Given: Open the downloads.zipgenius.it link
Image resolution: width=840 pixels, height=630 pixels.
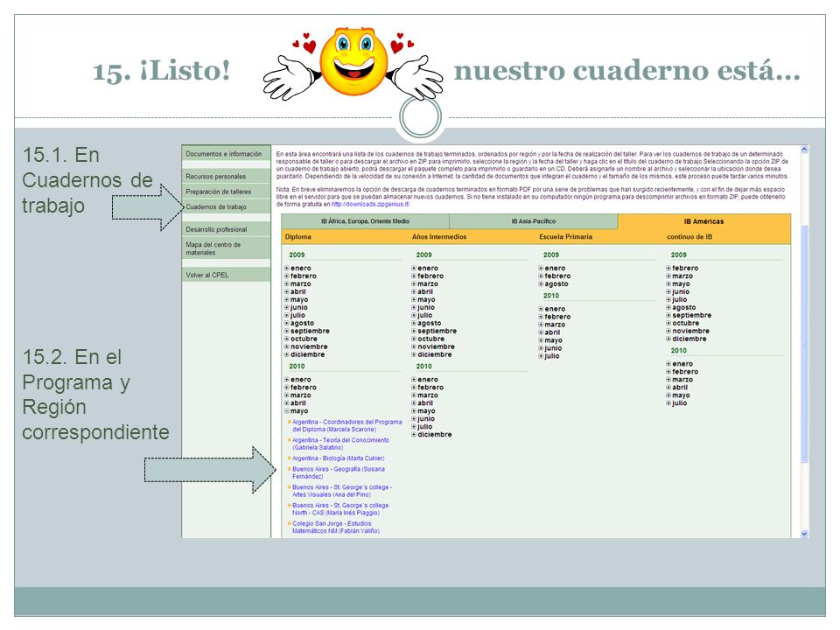Looking at the screenshot, I should (370, 204).
